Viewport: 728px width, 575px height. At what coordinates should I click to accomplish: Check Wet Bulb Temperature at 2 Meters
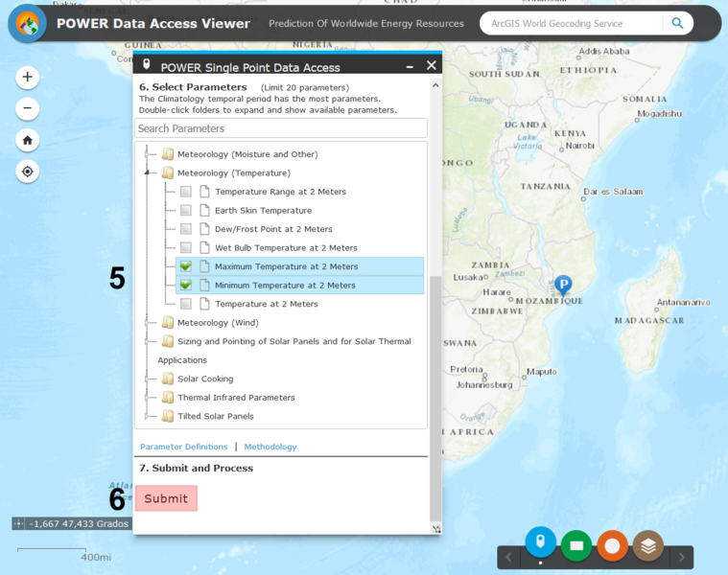coord(186,247)
